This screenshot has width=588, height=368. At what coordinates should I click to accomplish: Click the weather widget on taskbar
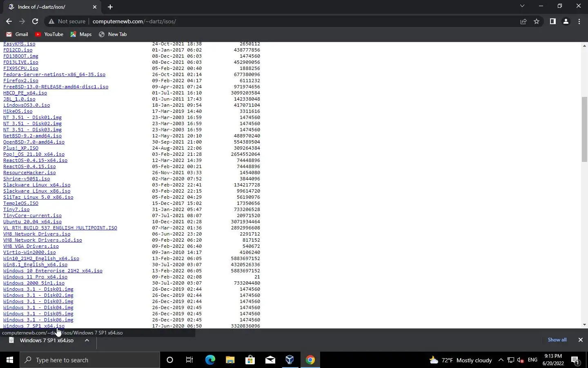click(461, 360)
